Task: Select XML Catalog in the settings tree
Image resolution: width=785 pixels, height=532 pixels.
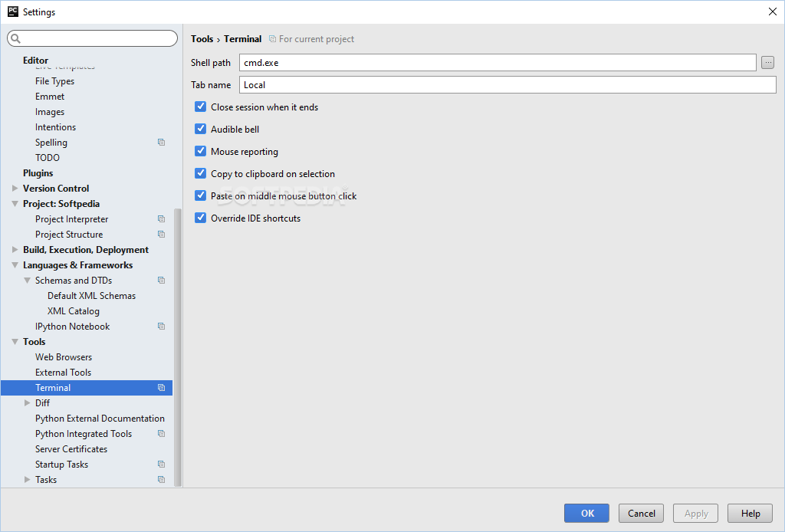Action: pos(74,310)
